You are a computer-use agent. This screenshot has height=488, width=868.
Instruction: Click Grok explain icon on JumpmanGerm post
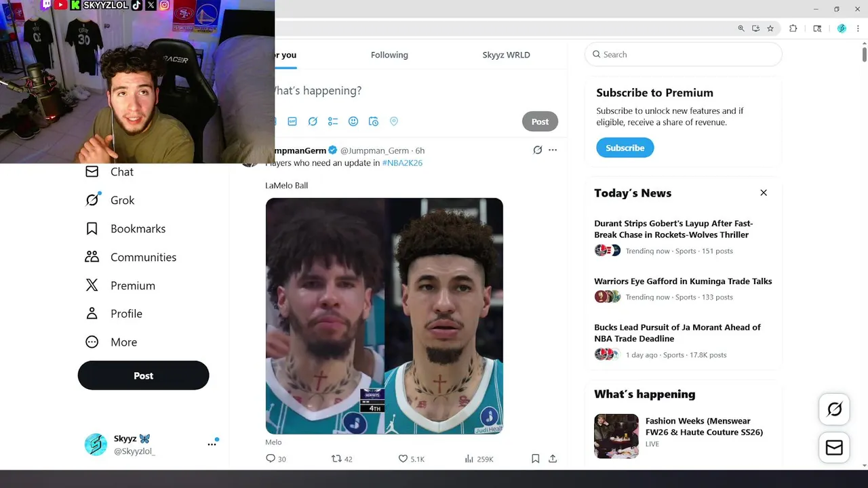[537, 150]
